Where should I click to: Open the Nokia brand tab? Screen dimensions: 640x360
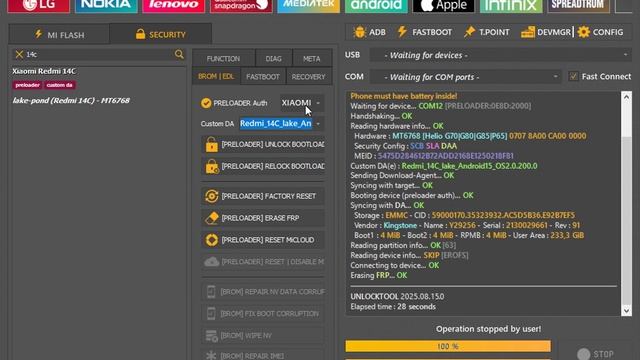point(106,6)
